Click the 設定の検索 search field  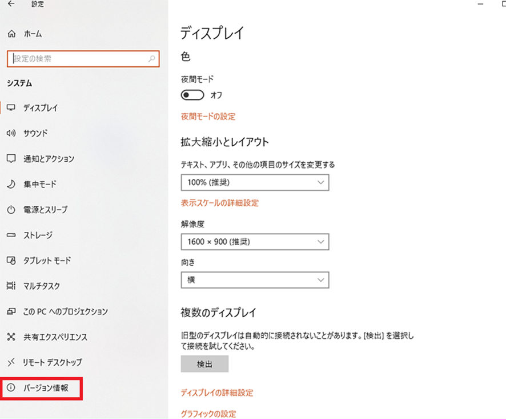tap(77, 58)
